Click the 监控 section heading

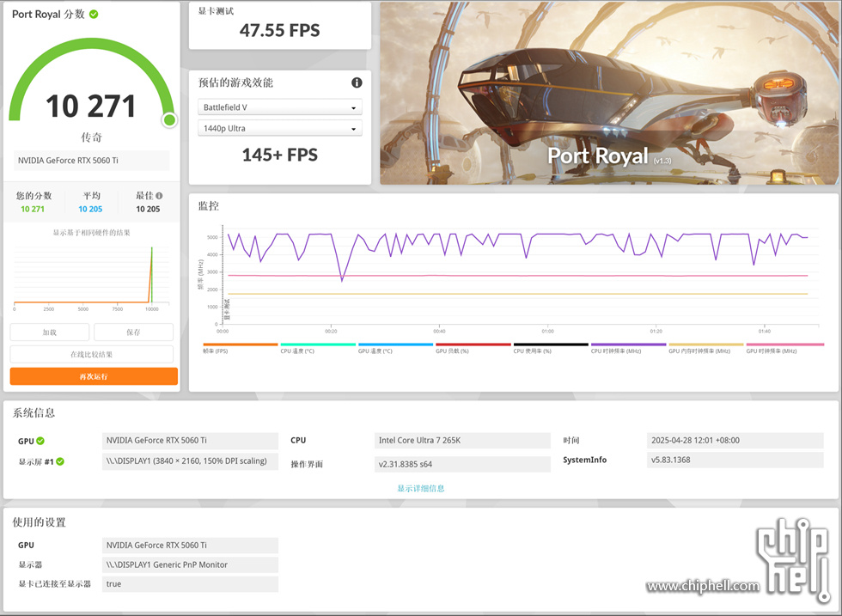[x=209, y=206]
